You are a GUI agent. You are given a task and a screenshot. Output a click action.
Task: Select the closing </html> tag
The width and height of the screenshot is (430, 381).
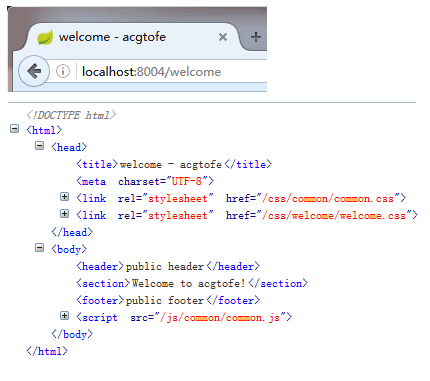47,351
